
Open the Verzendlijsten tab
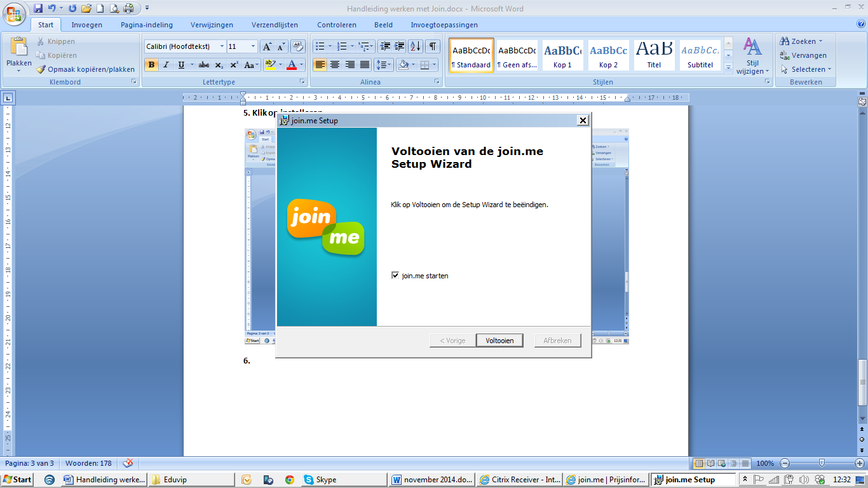point(275,25)
